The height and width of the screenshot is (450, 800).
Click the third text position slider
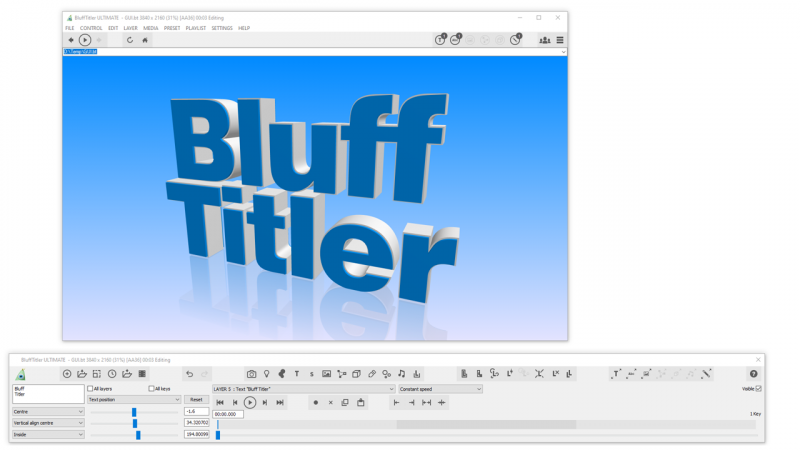[x=138, y=435]
